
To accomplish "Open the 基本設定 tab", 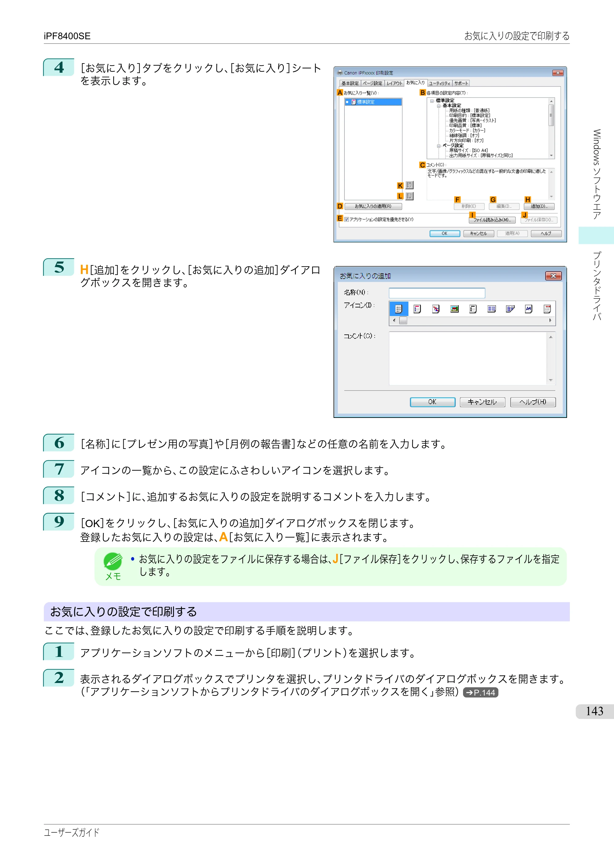I will pos(350,83).
